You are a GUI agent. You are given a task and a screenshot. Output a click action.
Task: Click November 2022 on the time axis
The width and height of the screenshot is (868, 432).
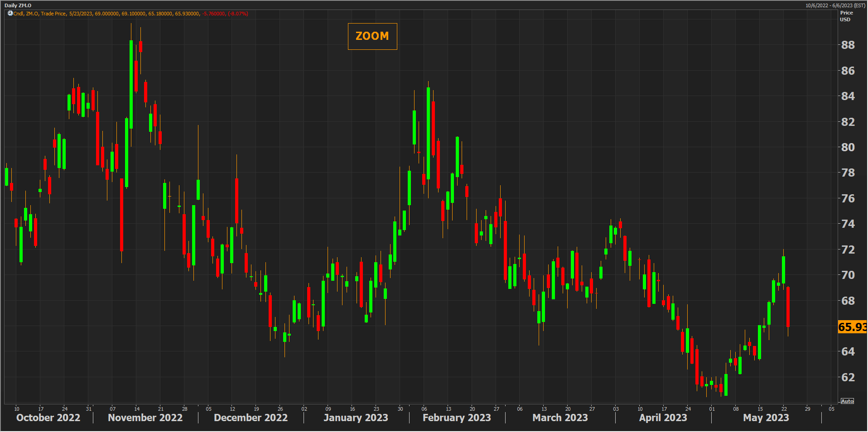pyautogui.click(x=145, y=418)
